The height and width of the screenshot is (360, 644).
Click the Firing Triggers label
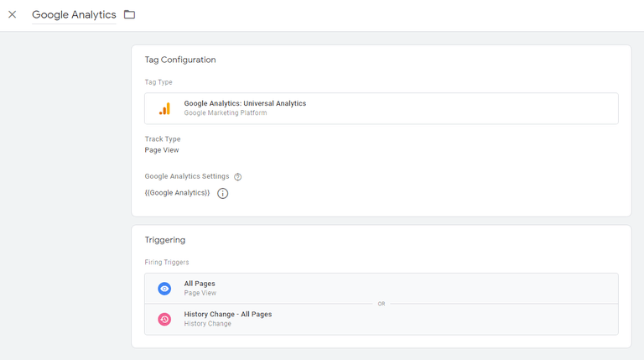(167, 262)
